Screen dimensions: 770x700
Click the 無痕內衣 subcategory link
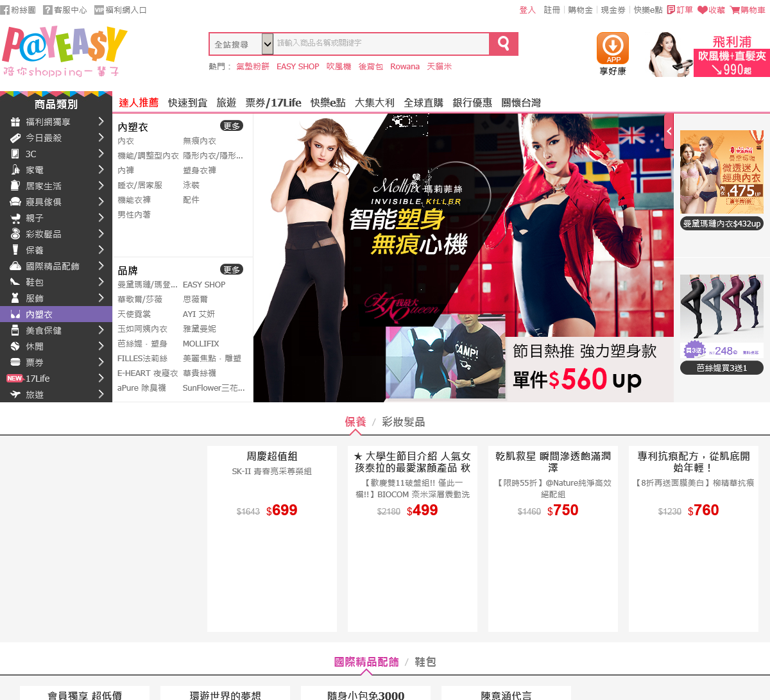(x=200, y=141)
